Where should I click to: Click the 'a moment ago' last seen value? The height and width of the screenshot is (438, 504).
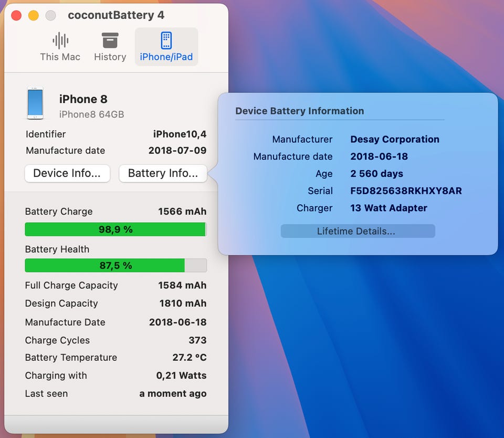coord(173,393)
